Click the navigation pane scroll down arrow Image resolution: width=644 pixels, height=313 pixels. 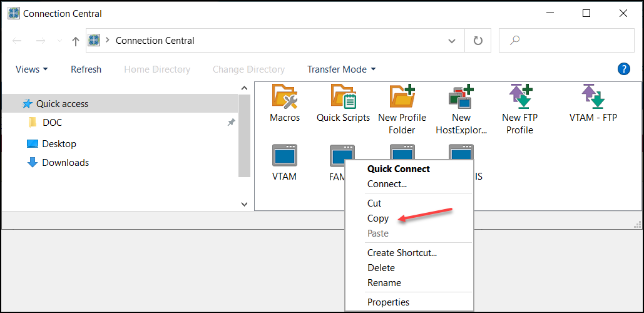point(244,203)
